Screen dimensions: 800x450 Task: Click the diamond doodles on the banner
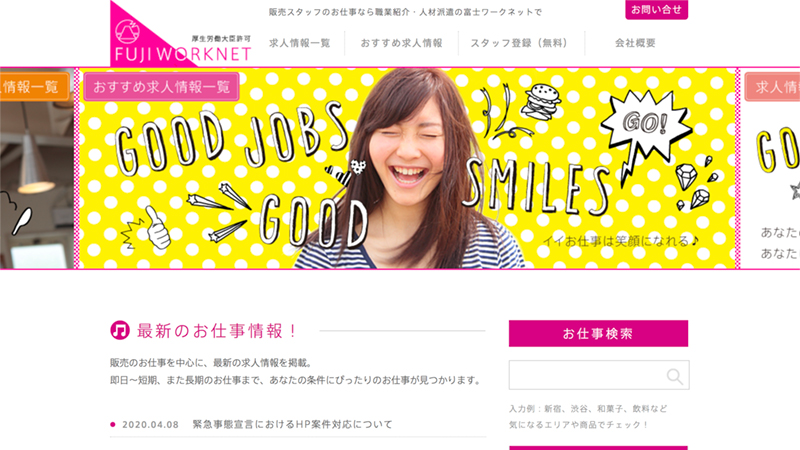(695, 185)
